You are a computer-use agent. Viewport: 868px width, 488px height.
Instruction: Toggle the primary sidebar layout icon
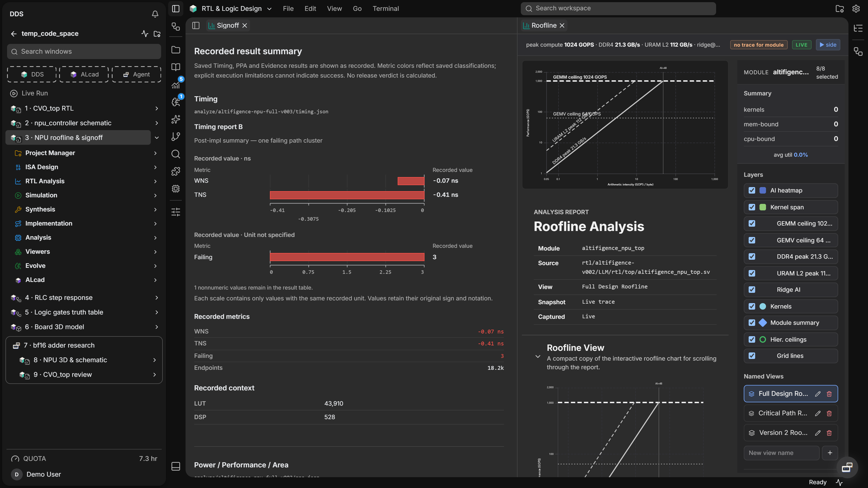(x=175, y=8)
